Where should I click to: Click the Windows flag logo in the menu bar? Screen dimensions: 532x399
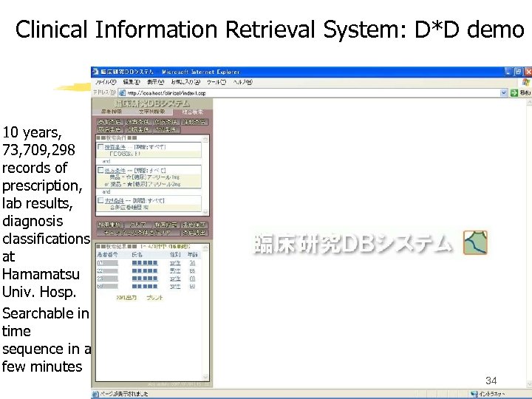[526, 82]
